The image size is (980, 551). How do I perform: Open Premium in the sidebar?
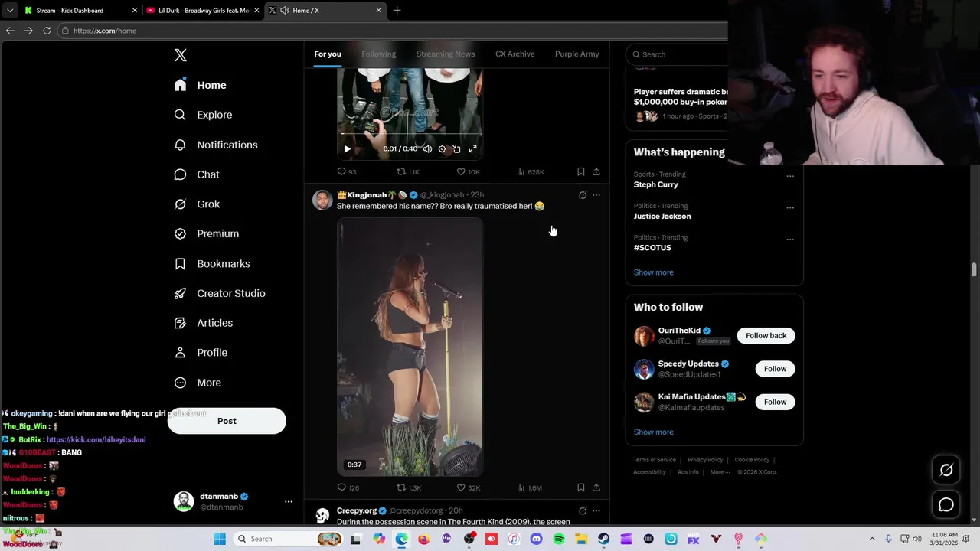(x=207, y=233)
